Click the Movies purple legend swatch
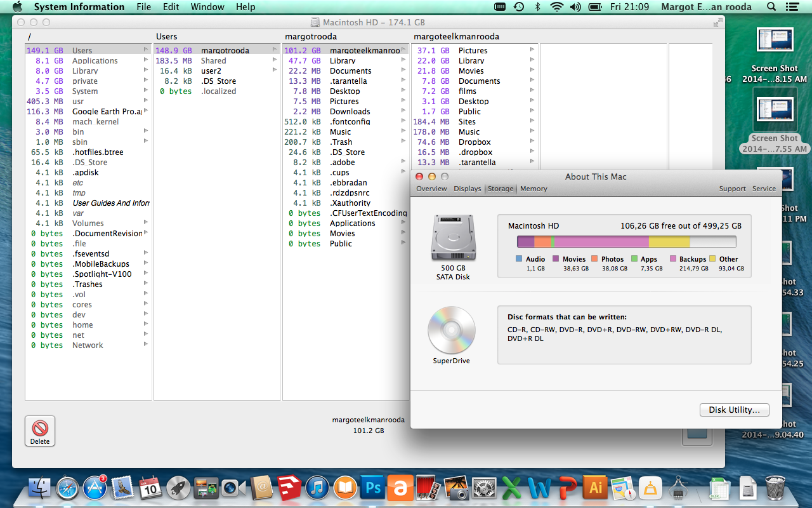This screenshot has width=812, height=508. pos(556,259)
